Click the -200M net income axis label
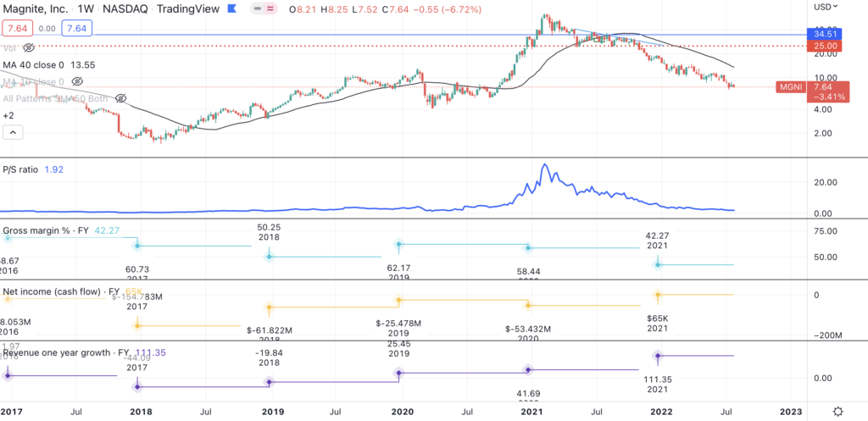The width and height of the screenshot is (868, 421). (829, 335)
